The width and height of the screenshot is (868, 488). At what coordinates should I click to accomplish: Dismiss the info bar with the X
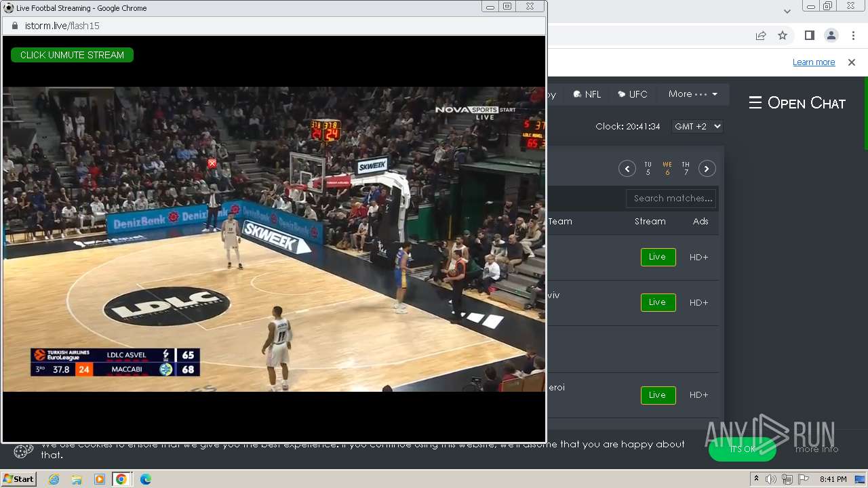852,62
